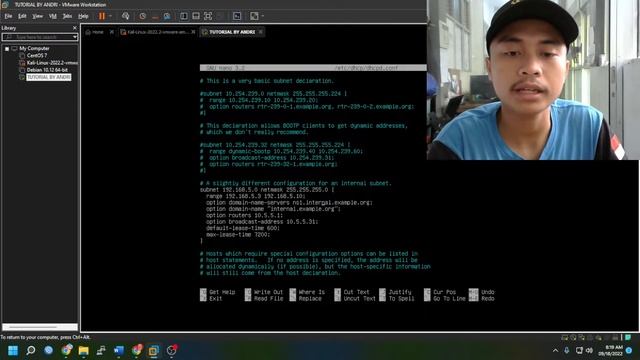Open the Help menu
The height and width of the screenshot is (360, 640).
point(83,16)
